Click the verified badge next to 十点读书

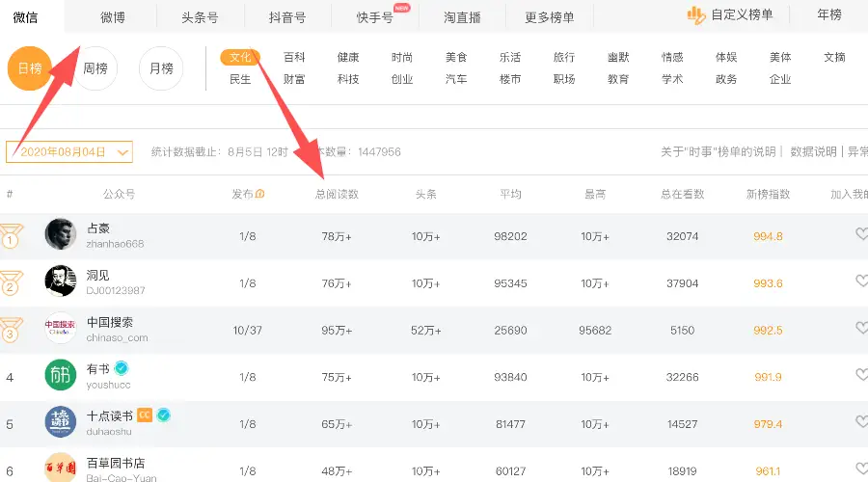[x=163, y=415]
